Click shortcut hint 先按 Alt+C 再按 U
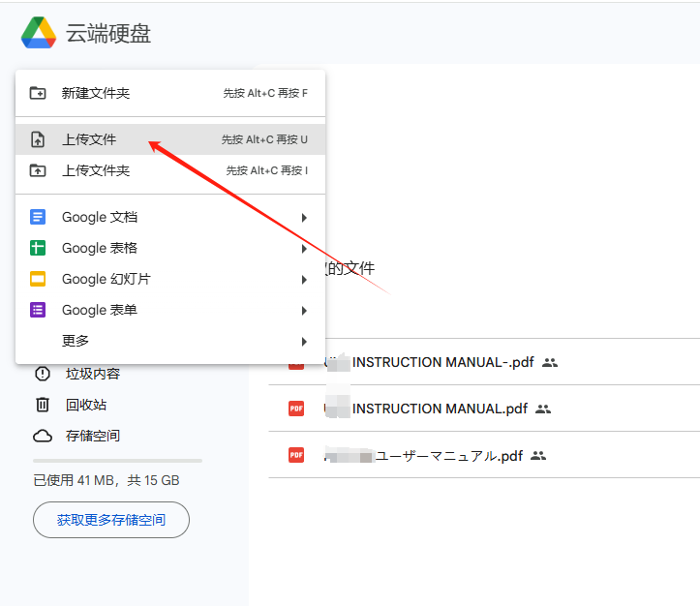700x606 pixels. (264, 139)
